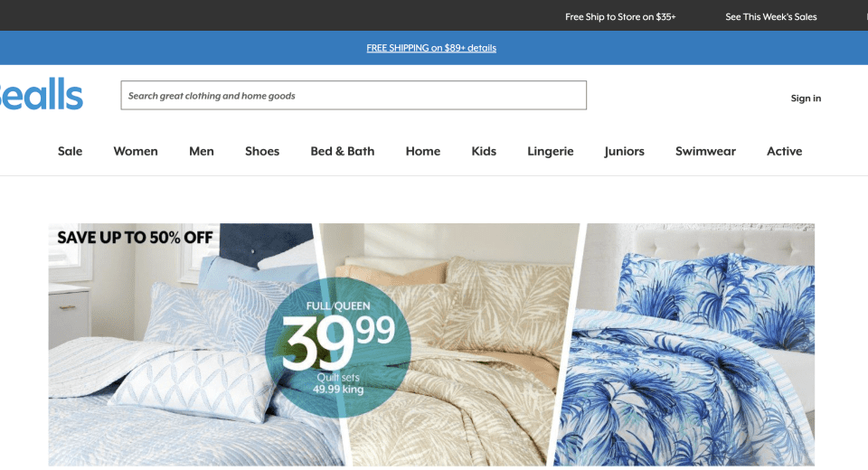Image resolution: width=868 pixels, height=470 pixels.
Task: Open the Active category
Action: point(785,151)
